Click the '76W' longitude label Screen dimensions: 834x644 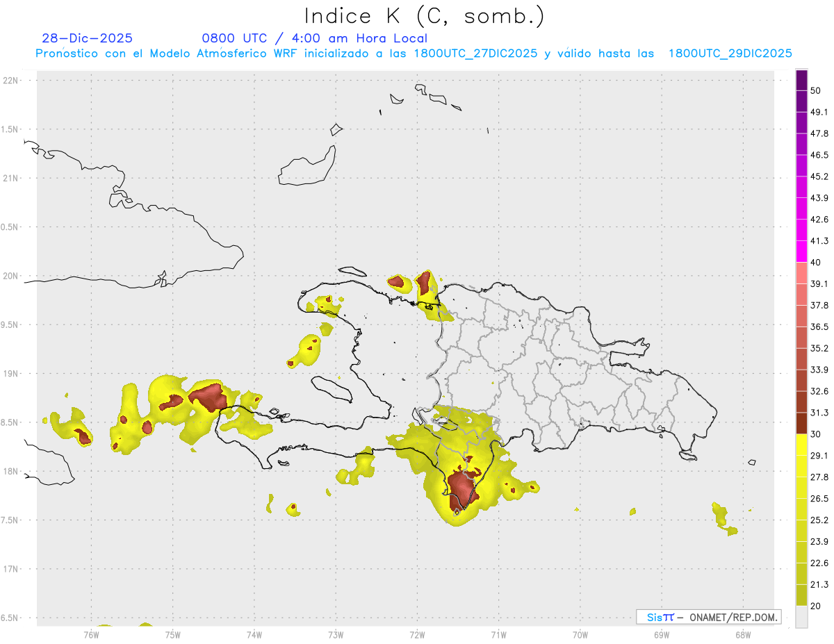click(92, 634)
